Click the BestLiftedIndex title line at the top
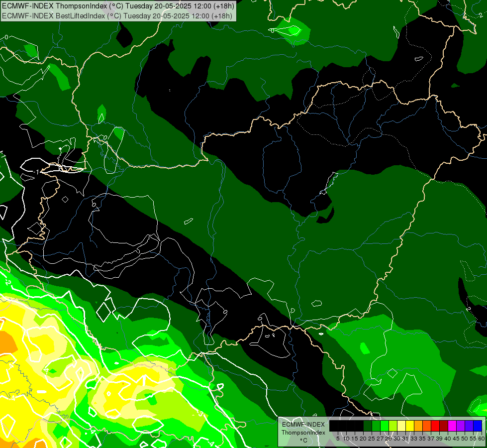Image resolution: width=487 pixels, height=448 pixels. (117, 16)
